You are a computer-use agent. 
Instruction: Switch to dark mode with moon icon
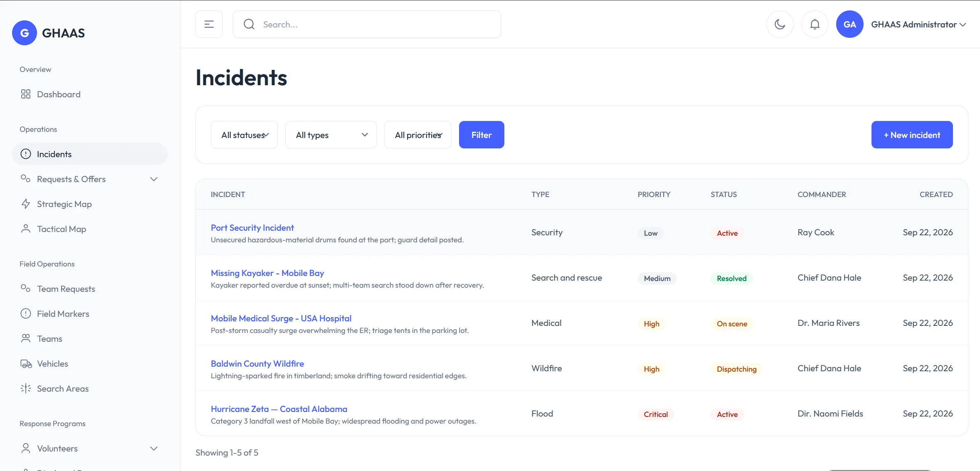coord(780,24)
